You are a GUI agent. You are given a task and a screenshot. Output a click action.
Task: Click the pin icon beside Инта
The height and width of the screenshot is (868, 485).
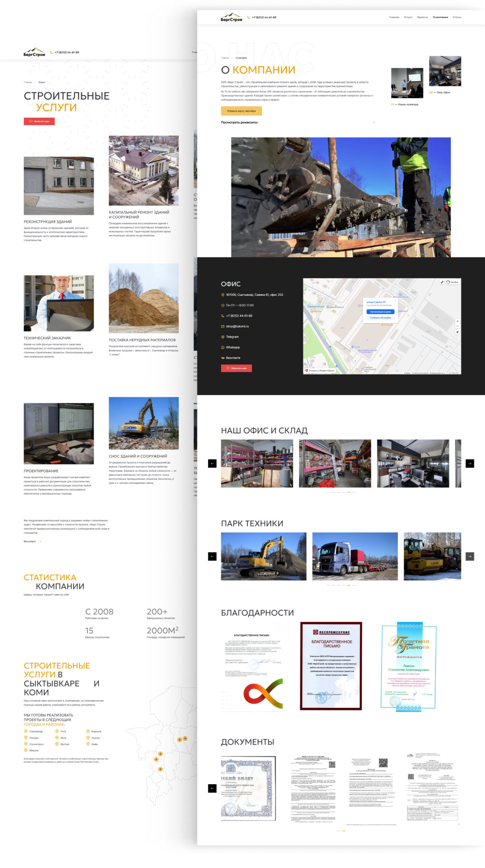coord(57,737)
